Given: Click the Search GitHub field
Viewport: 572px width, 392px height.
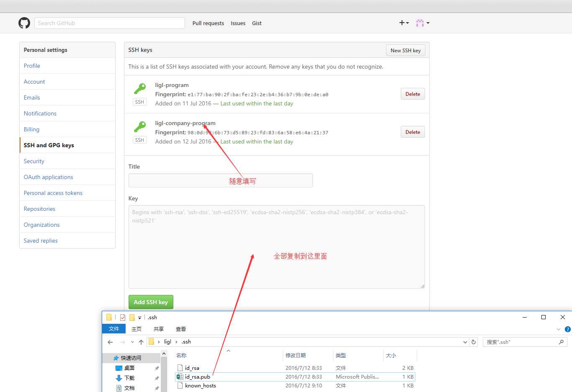Looking at the screenshot, I should coord(110,23).
